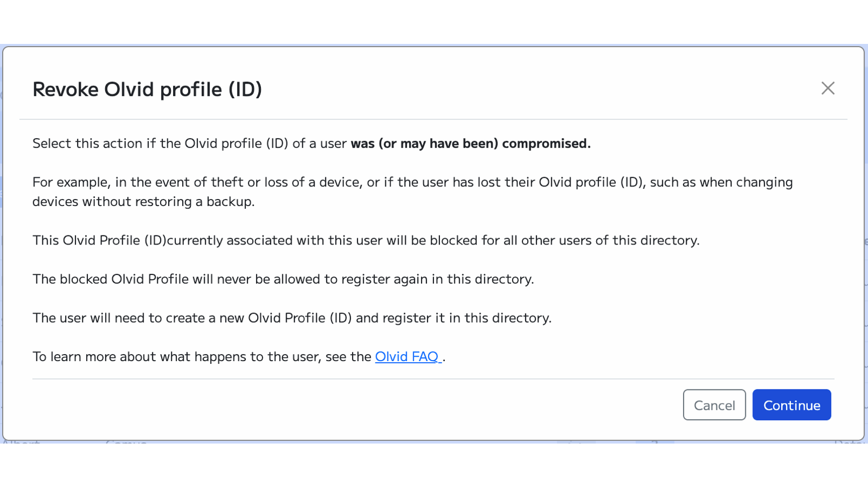This screenshot has width=868, height=488.
Task: Click the divider line above the action buttons
Action: click(x=434, y=378)
